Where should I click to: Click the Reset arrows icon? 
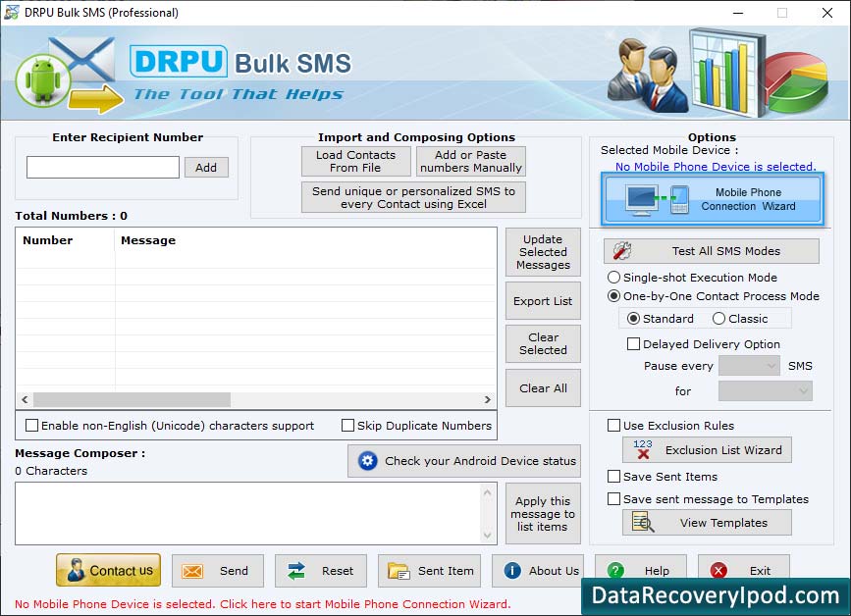click(x=296, y=571)
